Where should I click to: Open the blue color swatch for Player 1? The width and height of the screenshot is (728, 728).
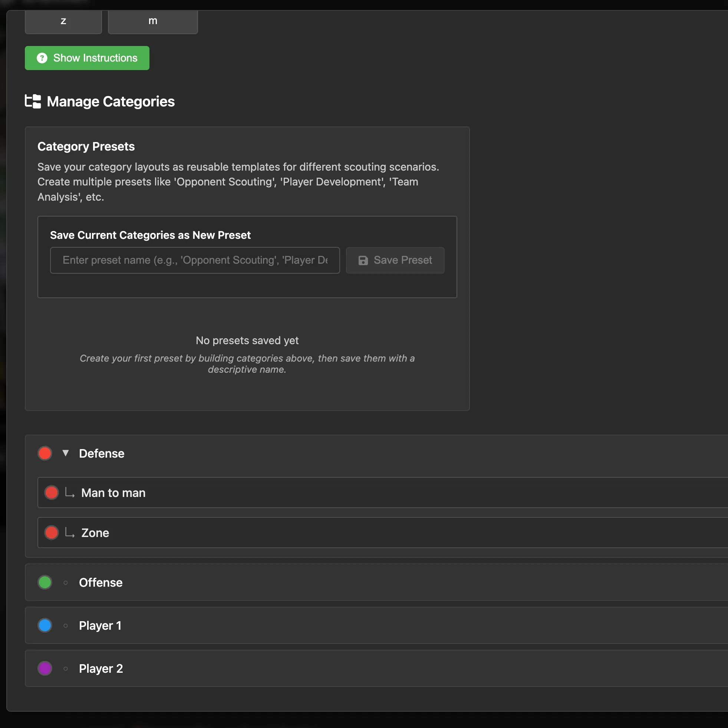[45, 626]
